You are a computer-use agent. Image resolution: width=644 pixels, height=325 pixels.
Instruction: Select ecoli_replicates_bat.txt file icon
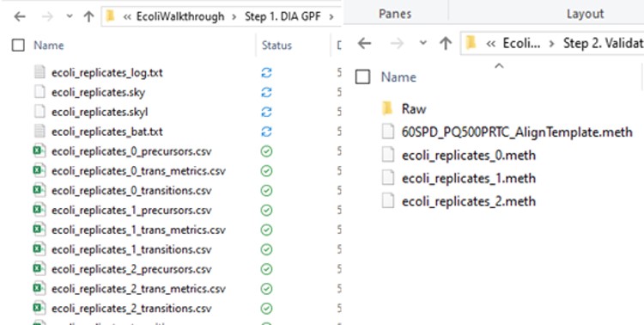(x=39, y=132)
